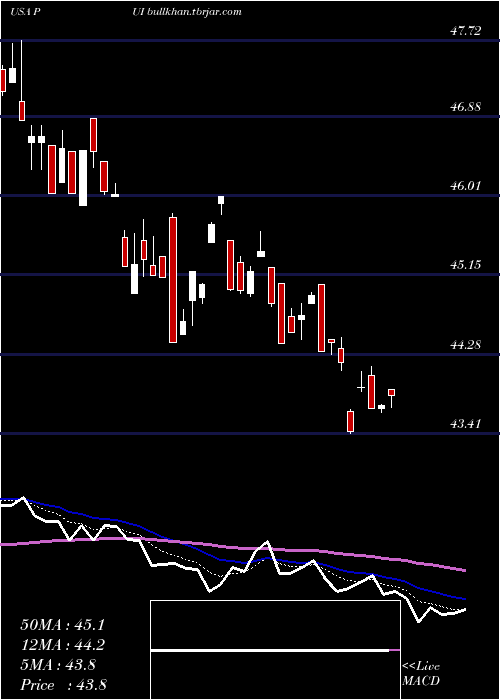This screenshot has height=700, width=500.
Task: Click the 50MA : 45.1 readout
Action: click(62, 625)
